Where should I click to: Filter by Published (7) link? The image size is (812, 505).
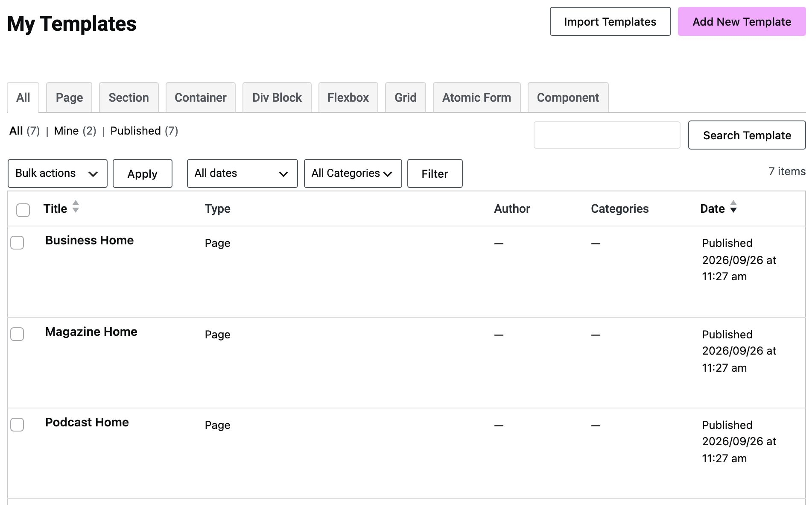(144, 131)
